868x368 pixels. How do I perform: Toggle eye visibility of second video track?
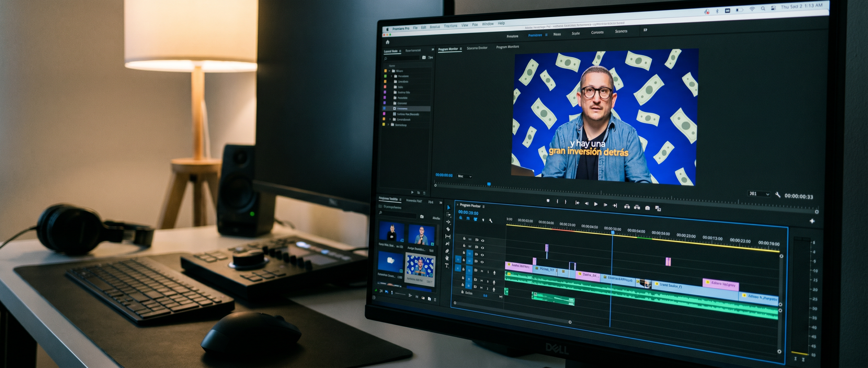pos(482,247)
